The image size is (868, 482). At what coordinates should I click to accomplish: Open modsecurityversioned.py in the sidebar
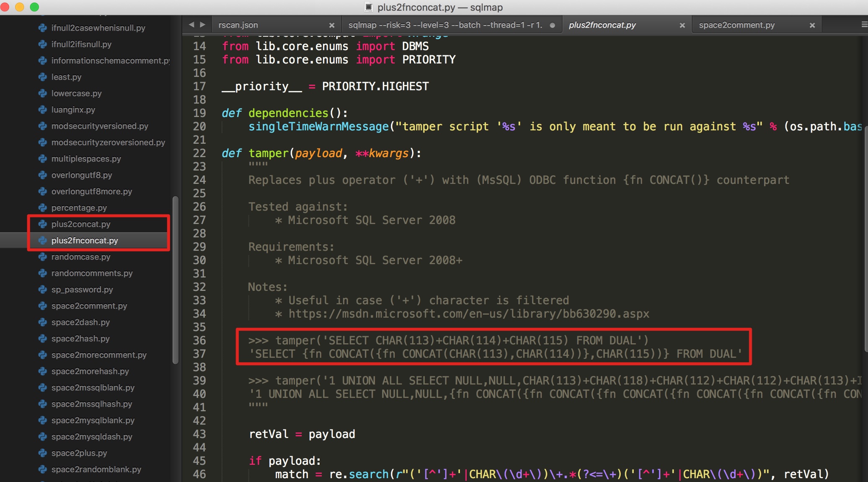100,126
